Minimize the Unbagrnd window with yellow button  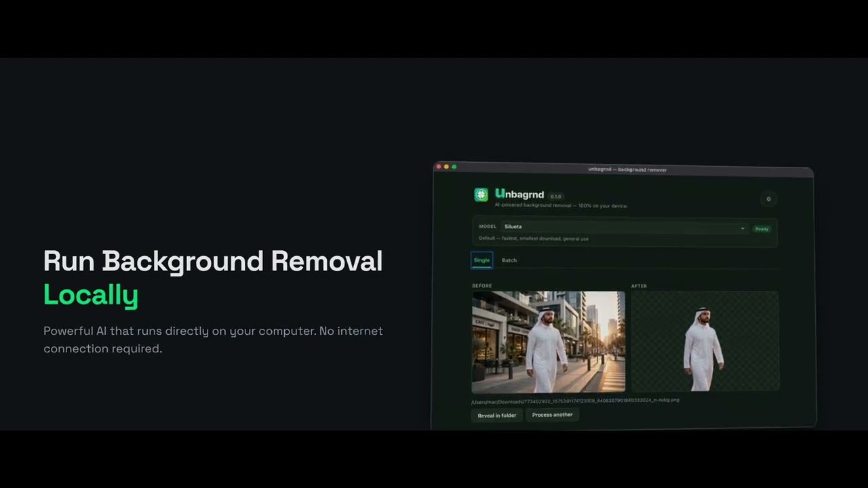pos(446,167)
